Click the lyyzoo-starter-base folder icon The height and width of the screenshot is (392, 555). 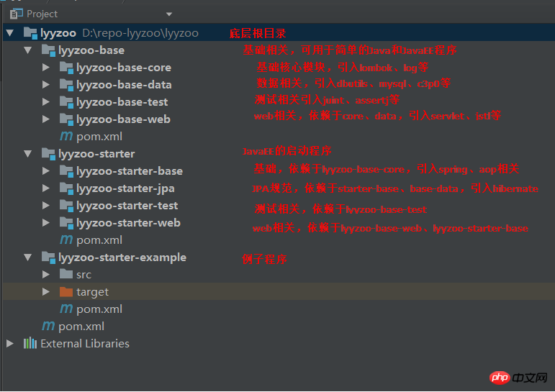click(66, 171)
